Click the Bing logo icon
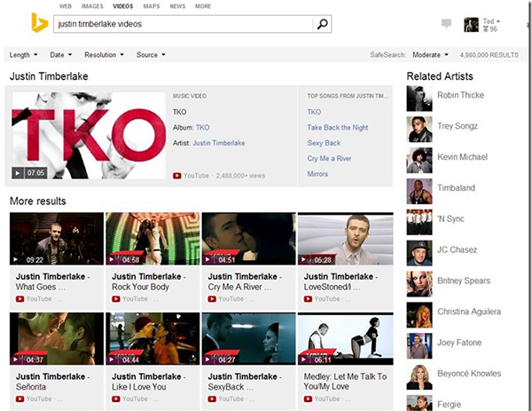 (39, 22)
